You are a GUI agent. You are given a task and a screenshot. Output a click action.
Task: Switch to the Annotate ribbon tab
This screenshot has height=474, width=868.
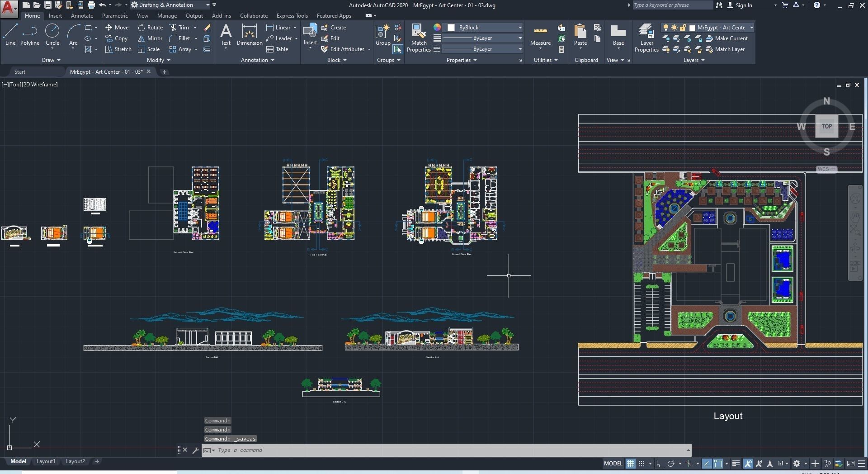point(82,16)
